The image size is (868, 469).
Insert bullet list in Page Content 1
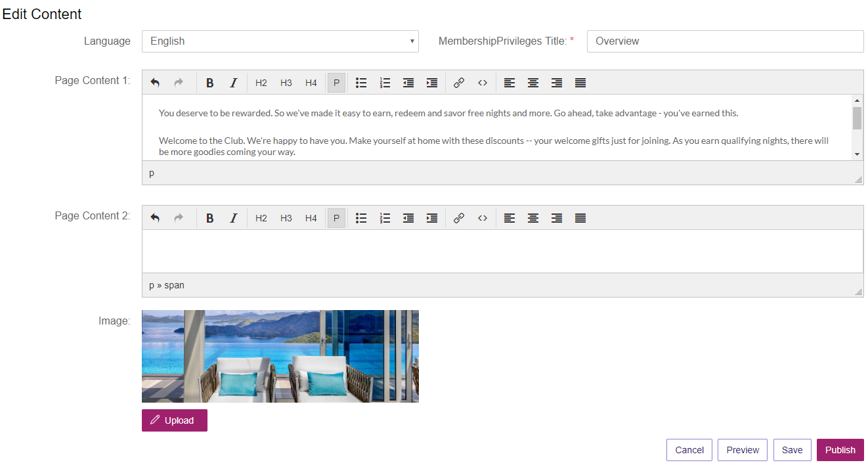[x=361, y=83]
